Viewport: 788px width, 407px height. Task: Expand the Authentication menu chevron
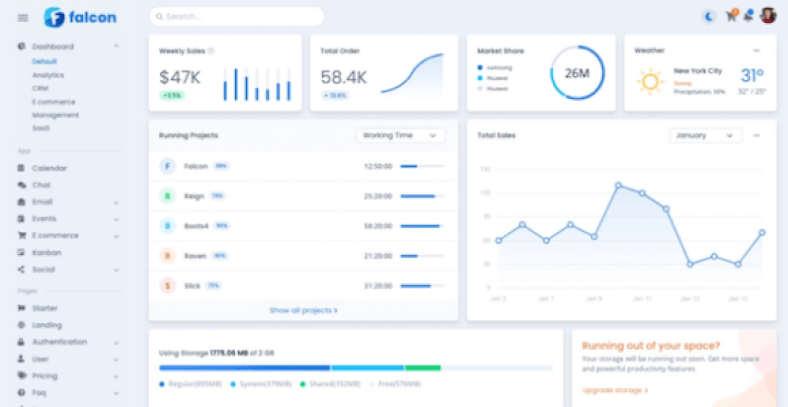[116, 343]
